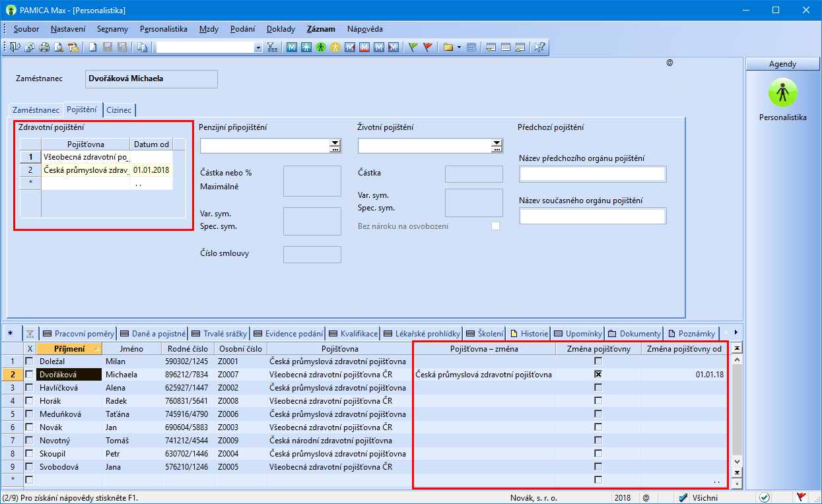The height and width of the screenshot is (504, 822).
Task: Open the Personalistika agenda icon
Action: click(783, 92)
